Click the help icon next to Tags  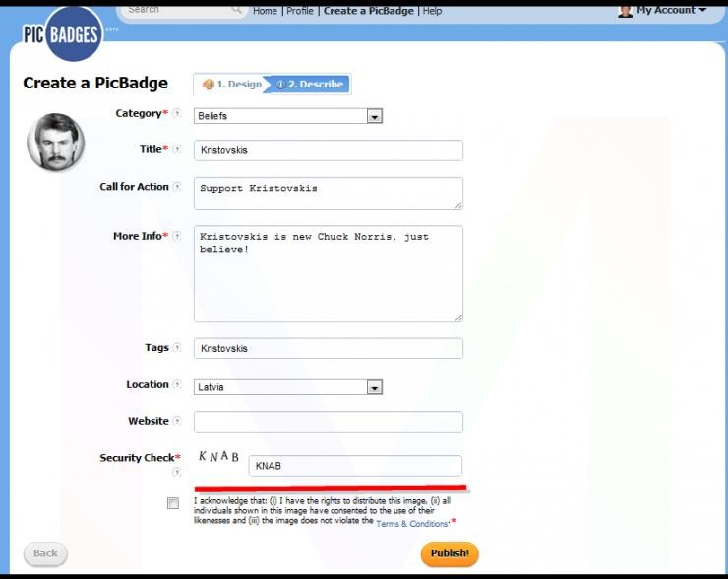(x=177, y=348)
